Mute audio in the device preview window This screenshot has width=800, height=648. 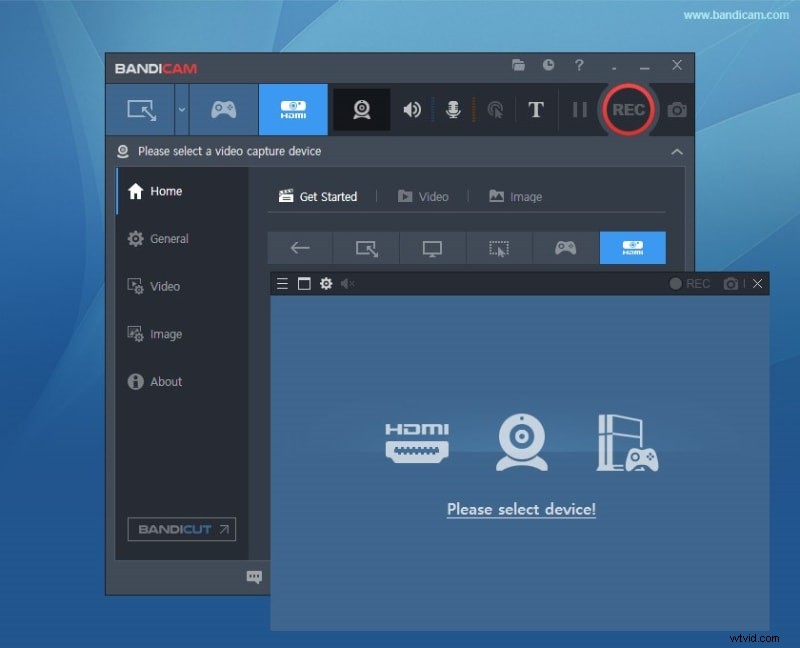point(347,283)
